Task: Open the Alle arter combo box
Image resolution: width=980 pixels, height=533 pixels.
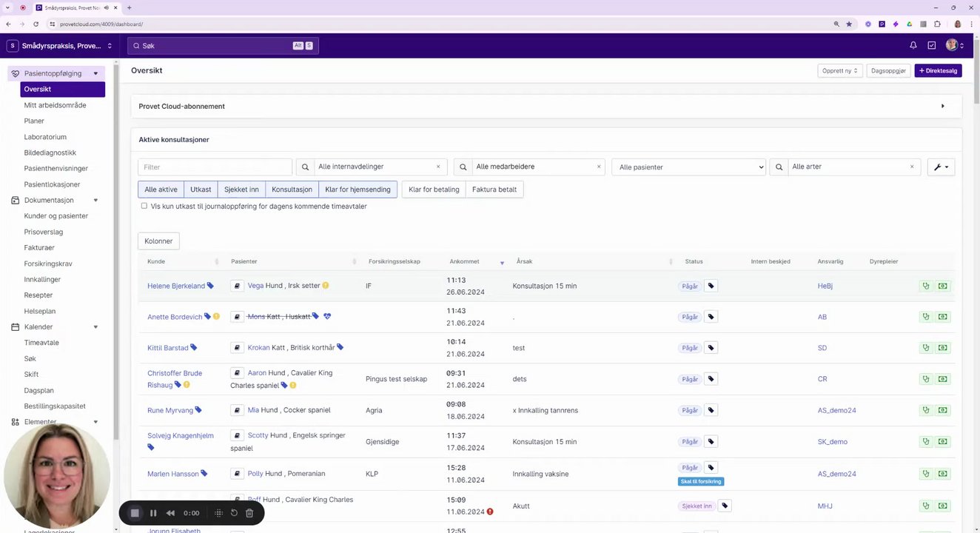Action: (854, 167)
